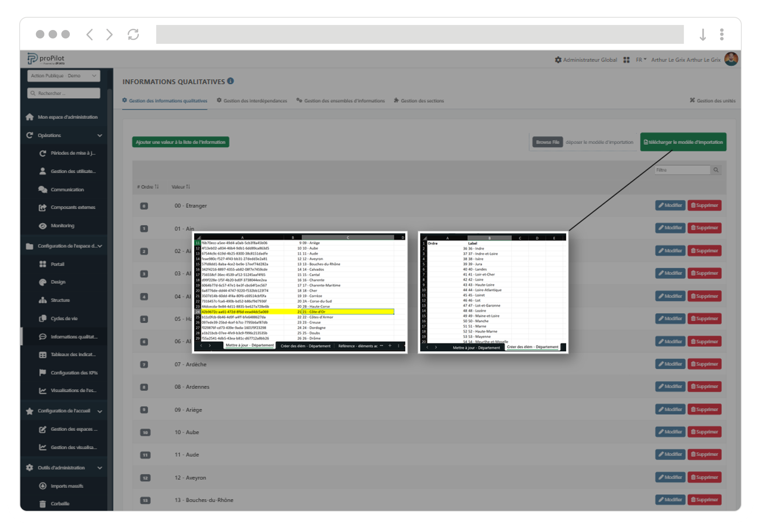The width and height of the screenshot is (761, 532).
Task: Click the Rechercher search field in sidebar
Action: [x=64, y=93]
